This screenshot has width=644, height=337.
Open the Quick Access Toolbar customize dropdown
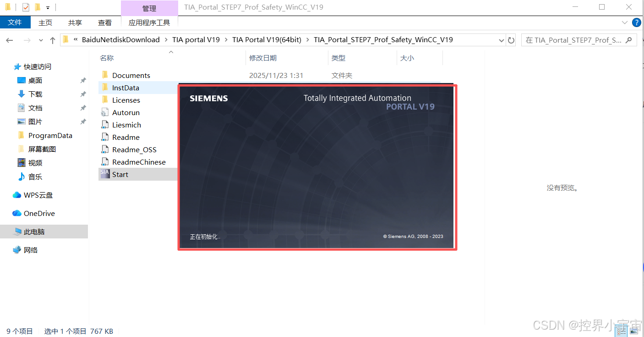(48, 7)
